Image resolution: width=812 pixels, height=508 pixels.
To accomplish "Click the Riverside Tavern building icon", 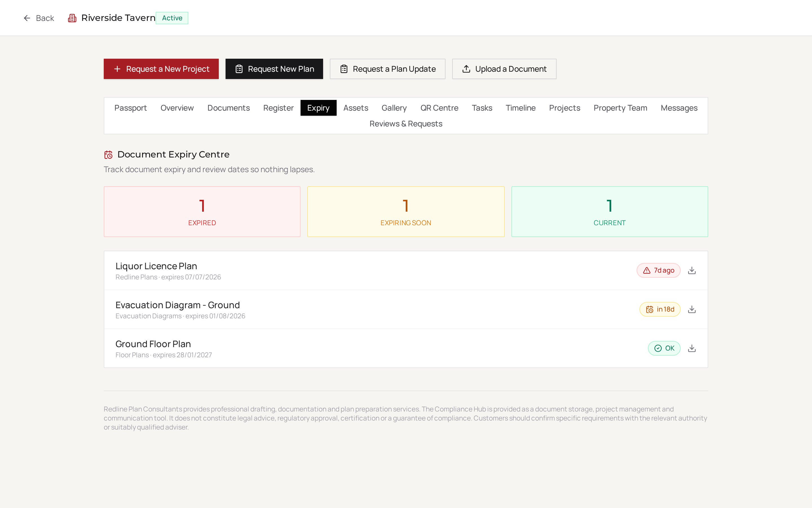I will 72,18.
